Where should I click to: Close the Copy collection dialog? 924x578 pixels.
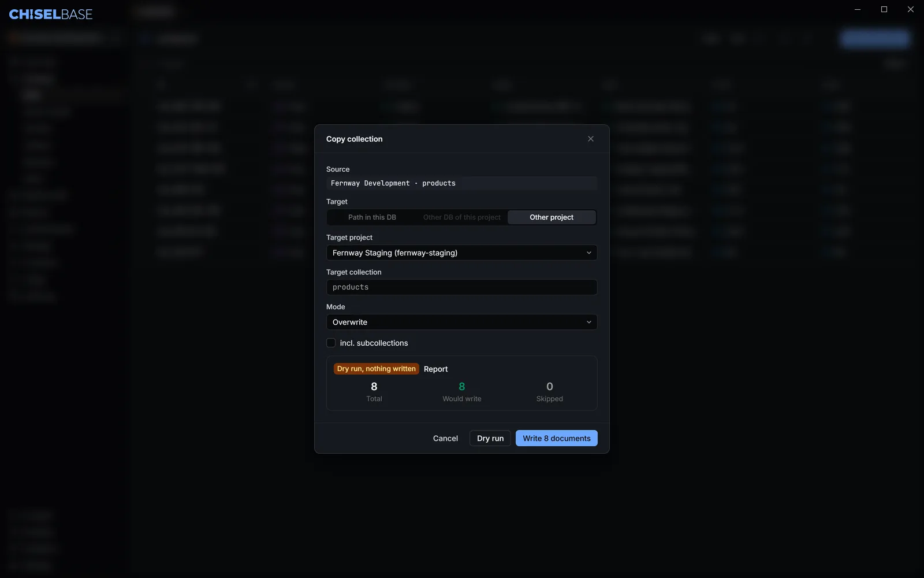click(590, 139)
